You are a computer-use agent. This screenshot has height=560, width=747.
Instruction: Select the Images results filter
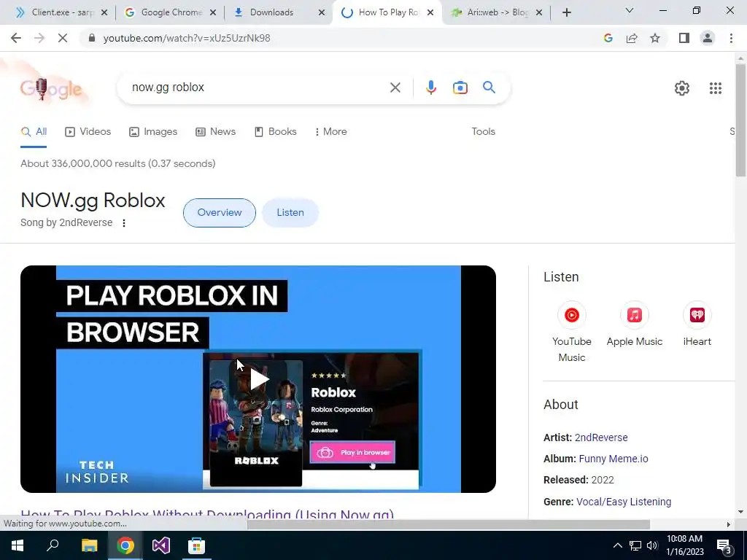[x=153, y=132]
